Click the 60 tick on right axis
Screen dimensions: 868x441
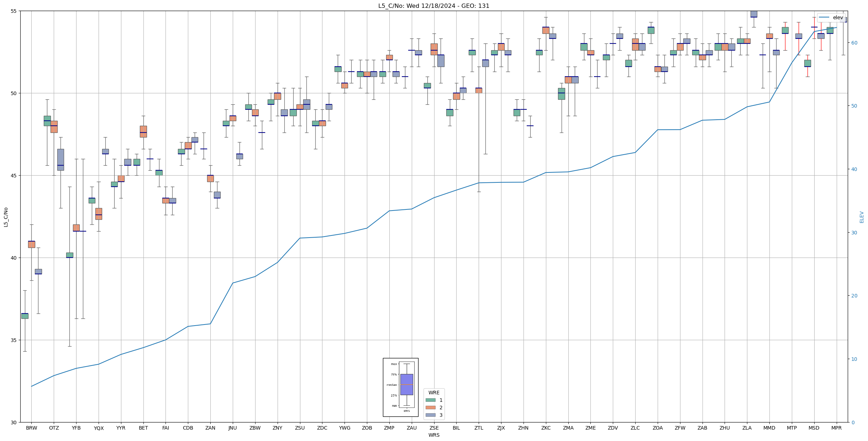[x=854, y=43]
